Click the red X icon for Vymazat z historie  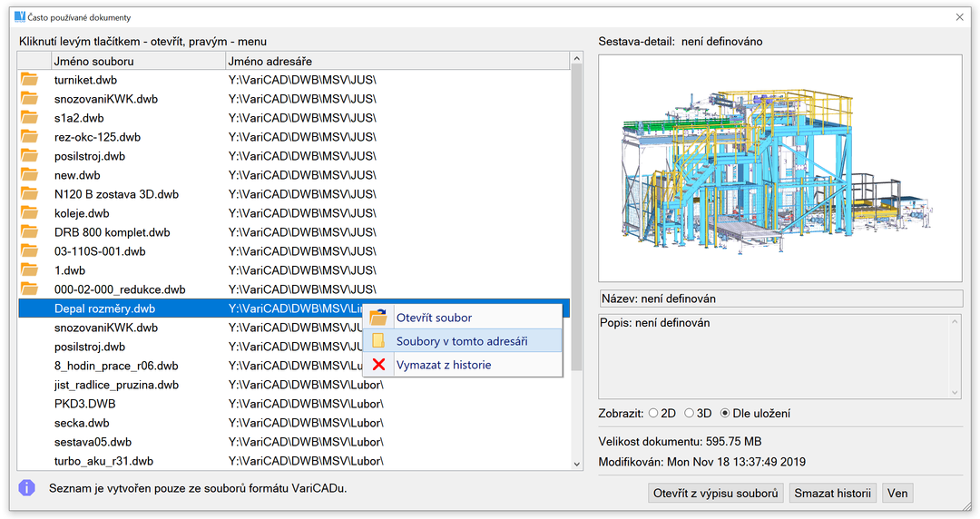(x=378, y=365)
